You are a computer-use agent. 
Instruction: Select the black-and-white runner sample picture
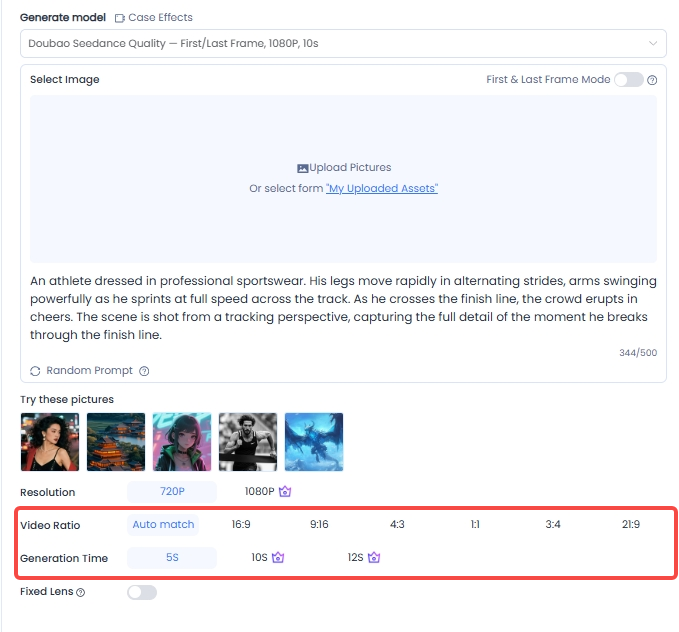click(x=247, y=441)
